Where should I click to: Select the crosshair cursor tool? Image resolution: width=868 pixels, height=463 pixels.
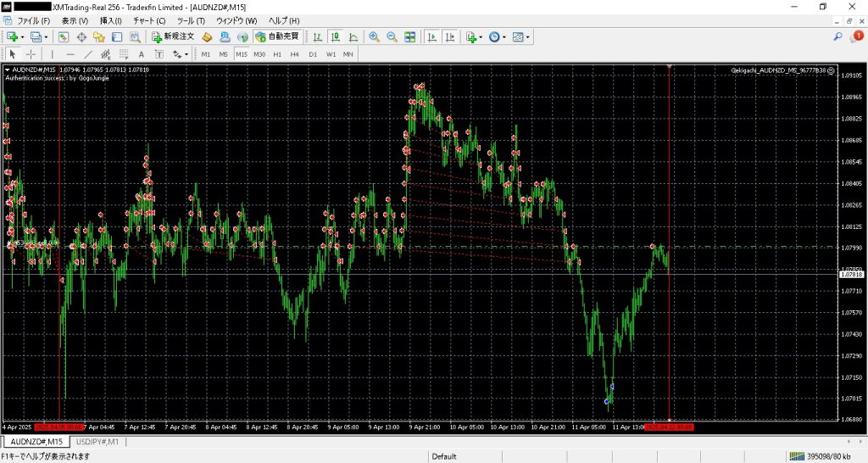pyautogui.click(x=31, y=54)
